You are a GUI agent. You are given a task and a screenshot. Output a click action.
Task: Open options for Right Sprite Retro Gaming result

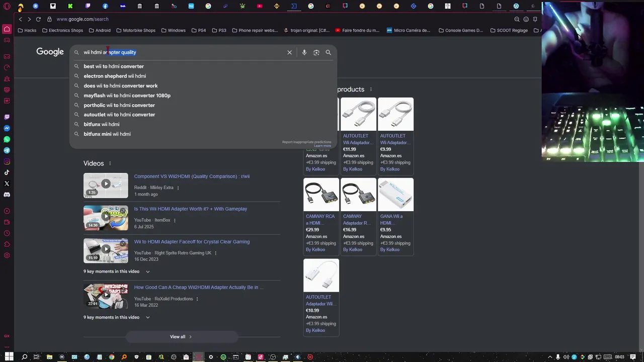(x=216, y=253)
